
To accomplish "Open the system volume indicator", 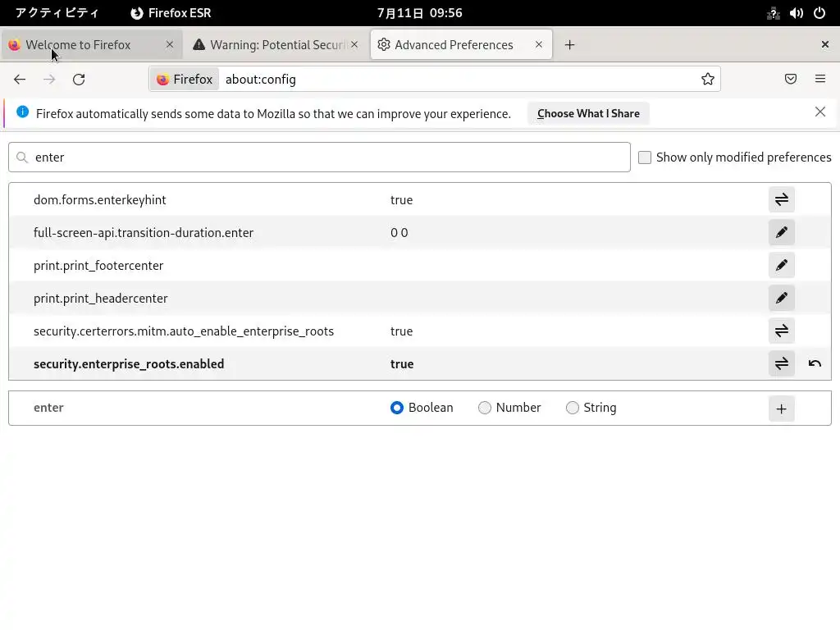I will coord(796,13).
